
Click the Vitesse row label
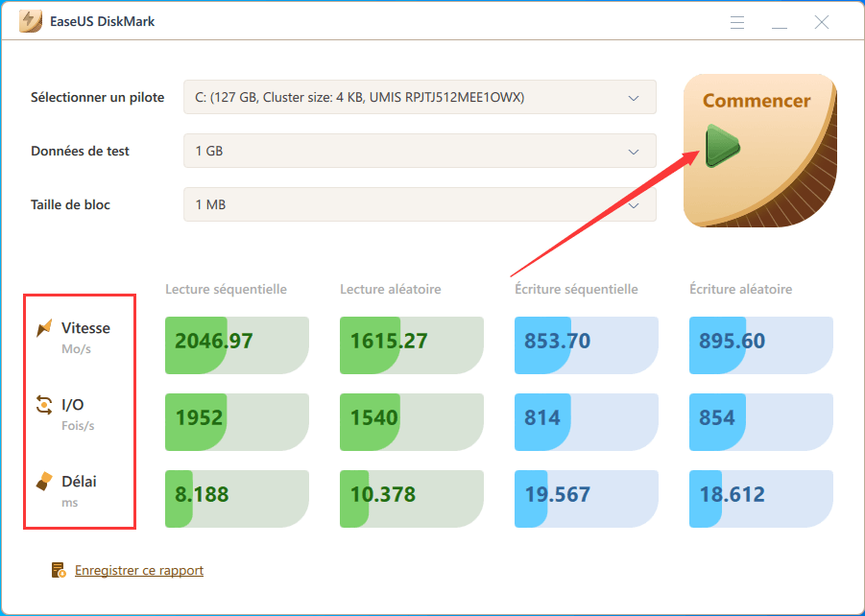[x=85, y=327]
